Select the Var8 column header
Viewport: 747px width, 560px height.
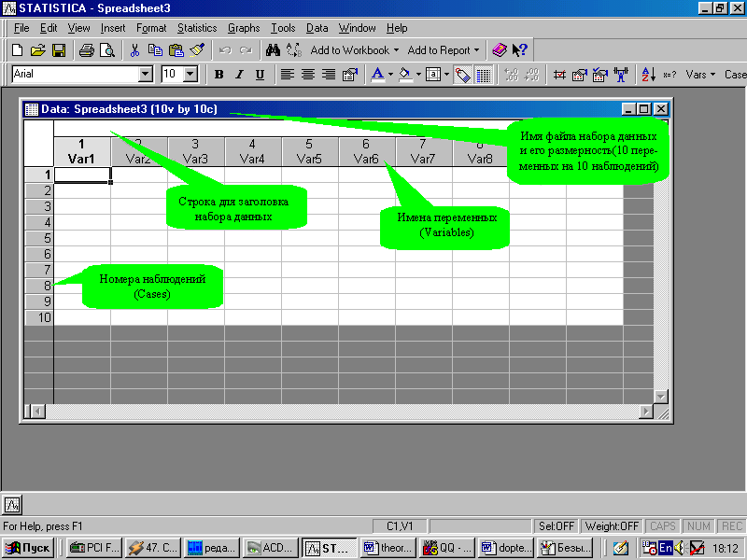pos(480,151)
